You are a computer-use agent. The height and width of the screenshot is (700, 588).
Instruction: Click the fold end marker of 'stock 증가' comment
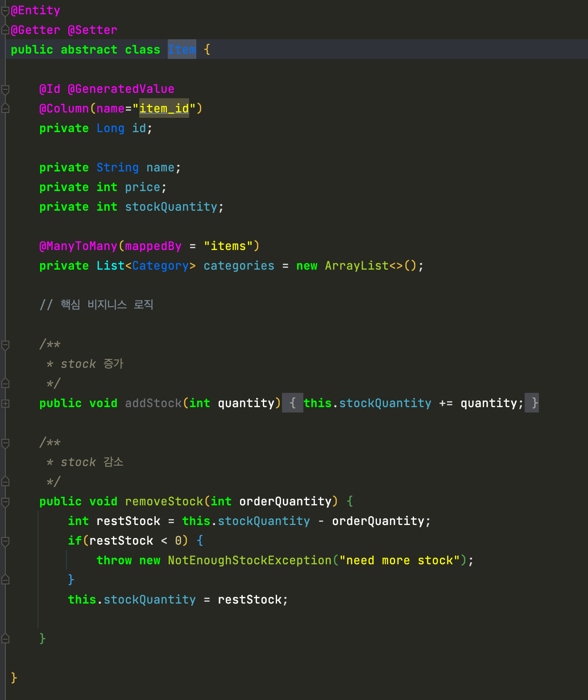tap(5, 383)
